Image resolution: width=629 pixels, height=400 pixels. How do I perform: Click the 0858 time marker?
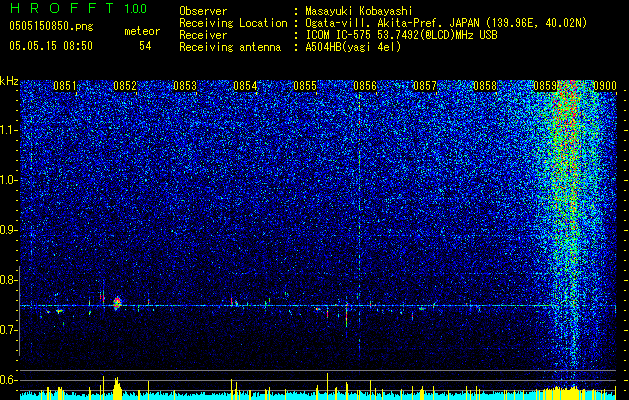pos(485,86)
